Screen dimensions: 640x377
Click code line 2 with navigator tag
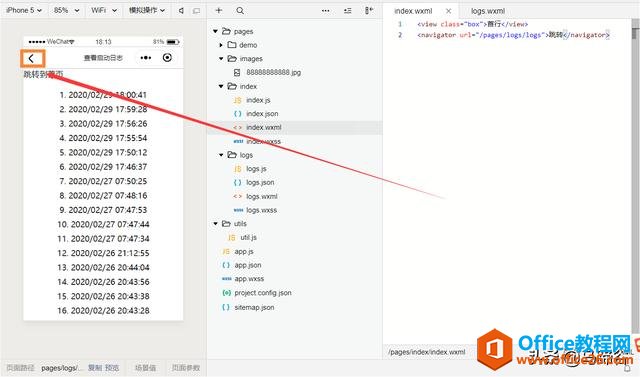pyautogui.click(x=513, y=35)
